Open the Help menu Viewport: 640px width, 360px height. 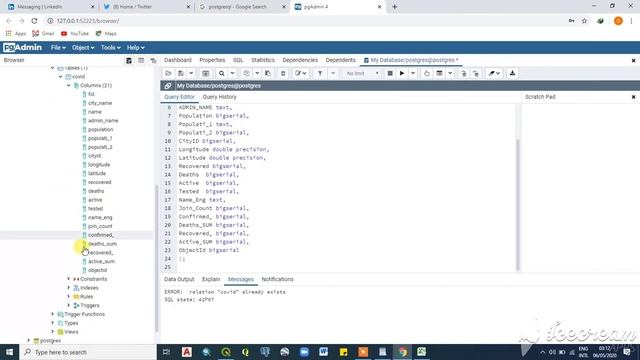coord(135,48)
